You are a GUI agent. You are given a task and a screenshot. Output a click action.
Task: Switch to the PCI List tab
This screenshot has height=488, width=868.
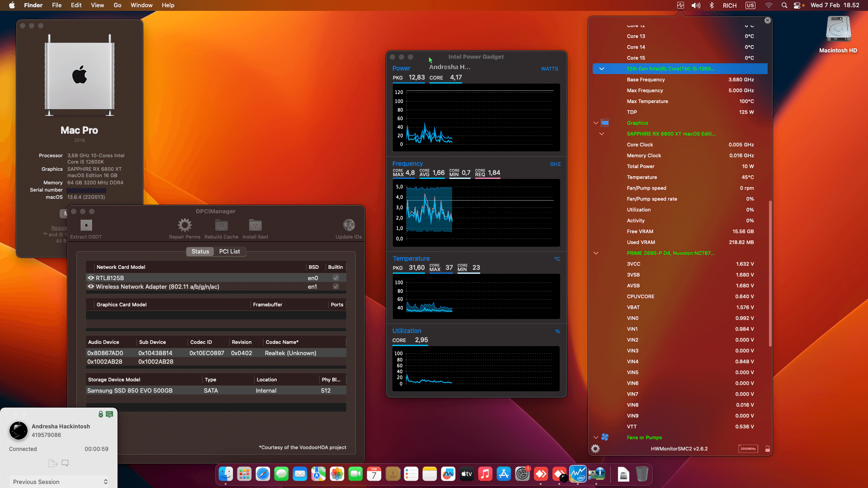pos(230,252)
